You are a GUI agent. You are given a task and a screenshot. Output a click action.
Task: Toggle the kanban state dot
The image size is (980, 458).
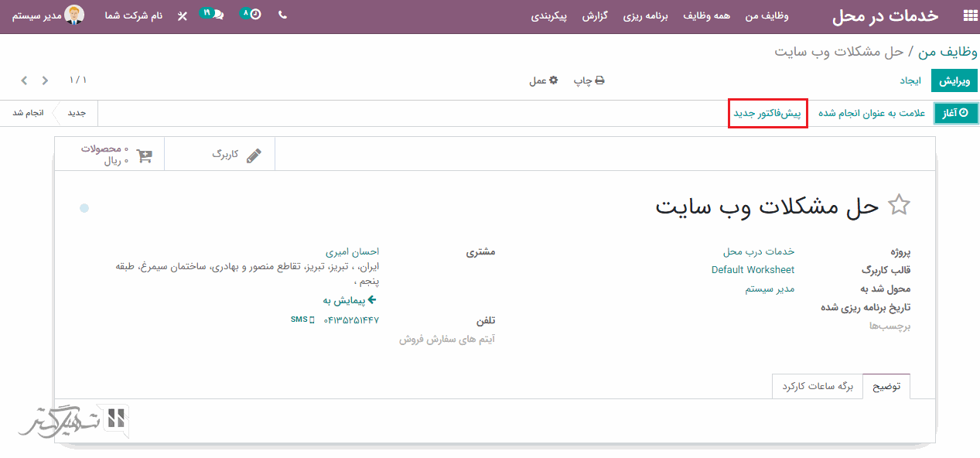point(84,208)
